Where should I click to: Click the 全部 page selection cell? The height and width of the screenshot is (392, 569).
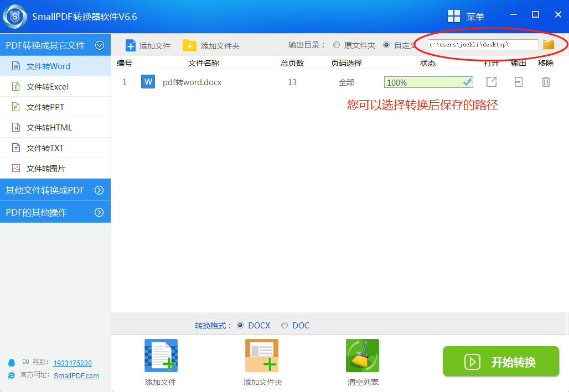[x=346, y=82]
